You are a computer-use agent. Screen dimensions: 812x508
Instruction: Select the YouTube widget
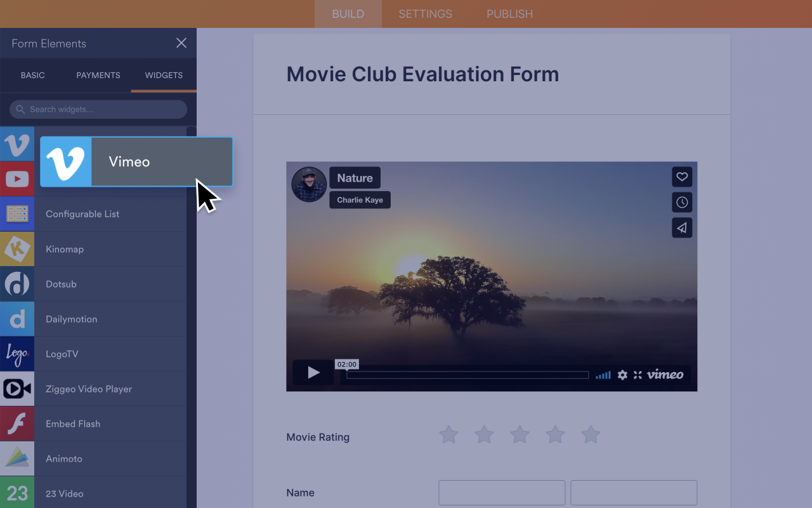[17, 179]
